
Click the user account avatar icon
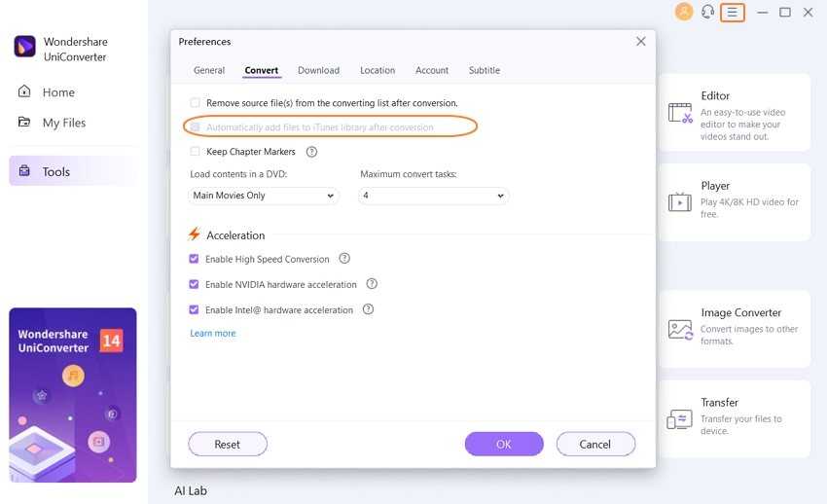point(684,12)
